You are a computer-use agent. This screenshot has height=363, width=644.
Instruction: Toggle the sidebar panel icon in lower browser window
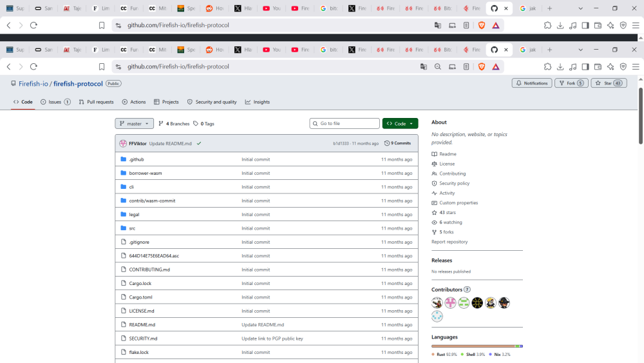click(585, 66)
